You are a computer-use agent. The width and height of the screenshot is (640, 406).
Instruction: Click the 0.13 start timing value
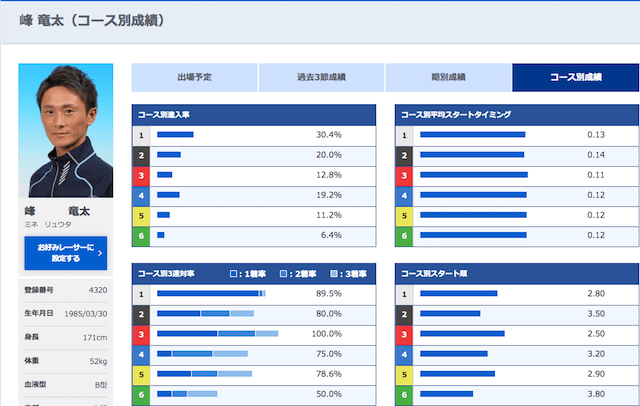(596, 135)
